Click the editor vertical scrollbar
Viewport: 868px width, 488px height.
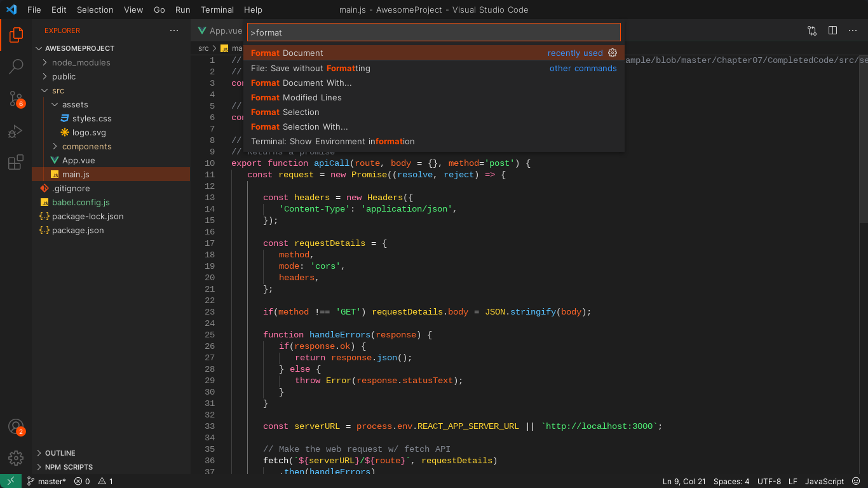tap(864, 139)
